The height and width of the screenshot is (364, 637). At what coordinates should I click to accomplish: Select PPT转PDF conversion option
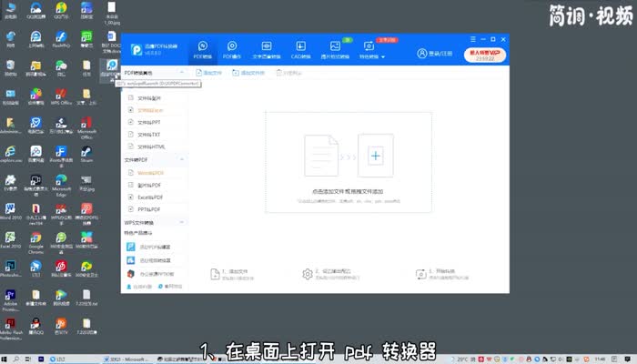click(x=148, y=209)
